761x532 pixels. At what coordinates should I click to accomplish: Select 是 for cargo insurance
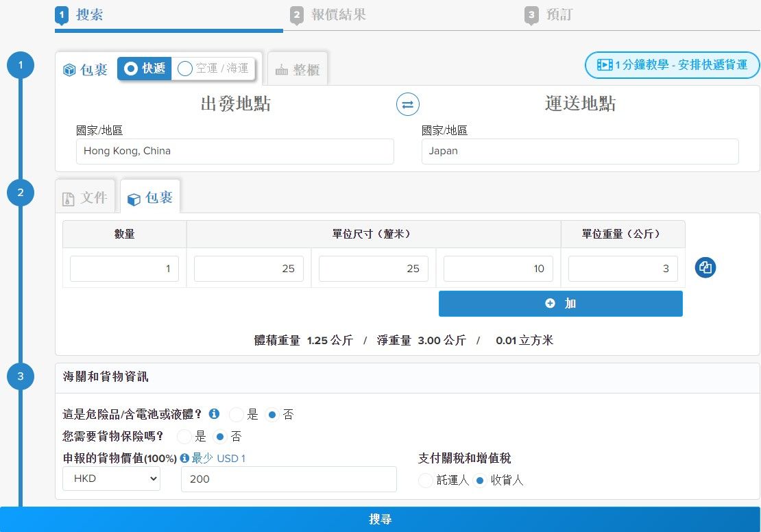click(x=184, y=436)
